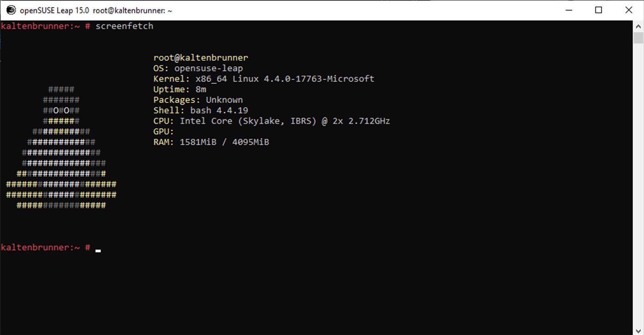644x335 pixels.
Task: Click the Kernel version line
Action: 264,79
